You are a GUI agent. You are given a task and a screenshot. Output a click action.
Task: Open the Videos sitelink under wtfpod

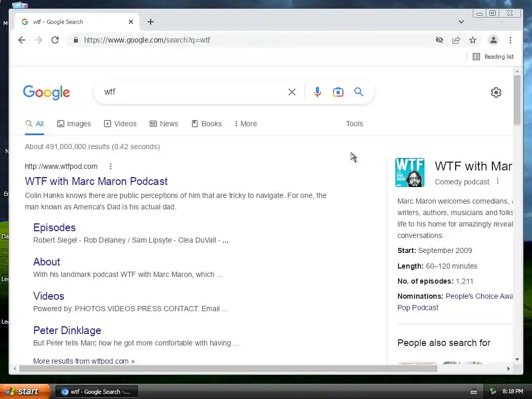[x=48, y=296]
